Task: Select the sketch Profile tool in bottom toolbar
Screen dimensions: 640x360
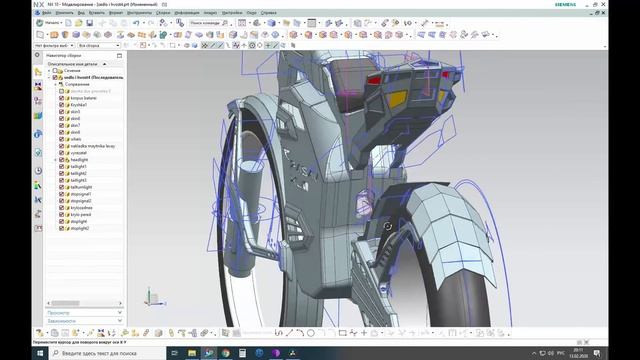Action: (x=279, y=333)
